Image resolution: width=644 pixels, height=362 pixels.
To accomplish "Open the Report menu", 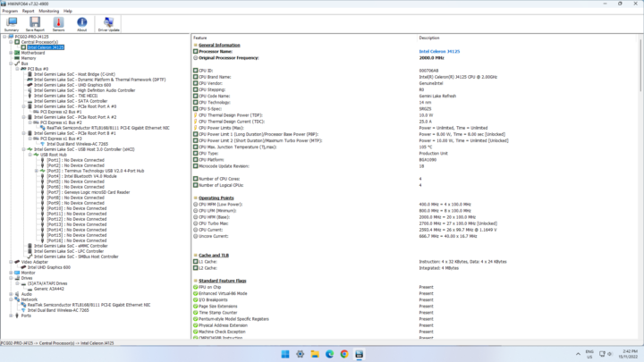I will [29, 11].
